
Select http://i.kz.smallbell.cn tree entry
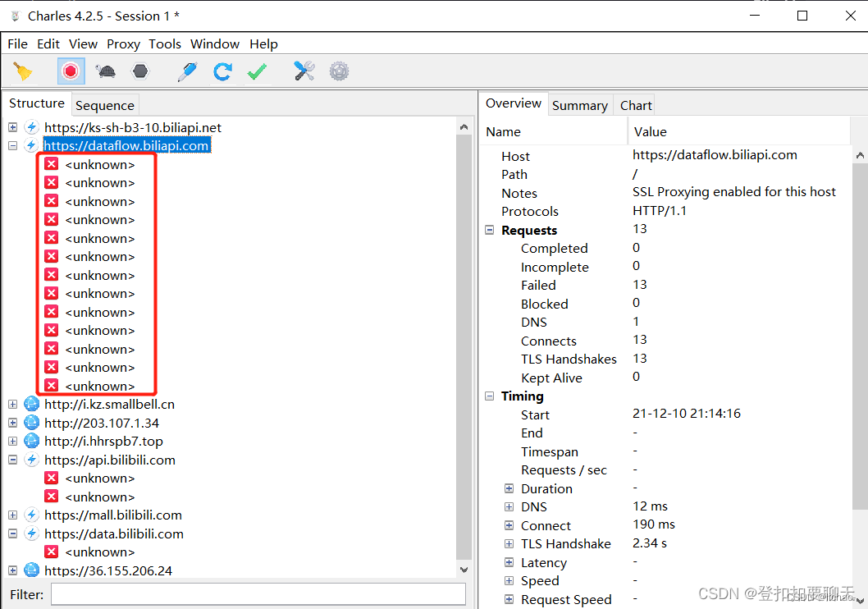click(x=110, y=404)
